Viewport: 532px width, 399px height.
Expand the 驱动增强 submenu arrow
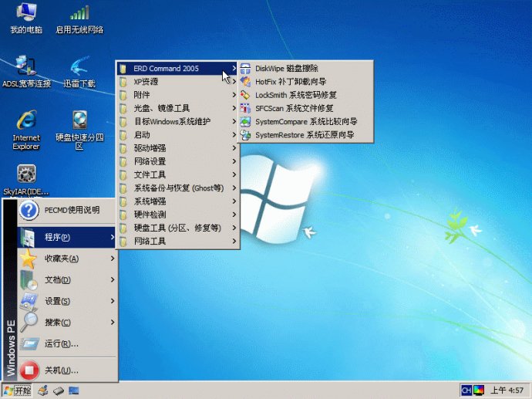pos(234,148)
